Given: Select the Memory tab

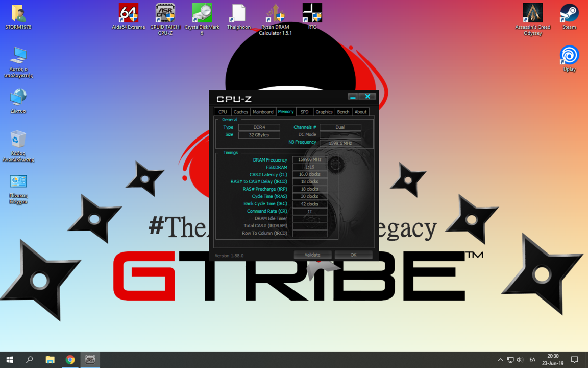Looking at the screenshot, I should [x=286, y=111].
